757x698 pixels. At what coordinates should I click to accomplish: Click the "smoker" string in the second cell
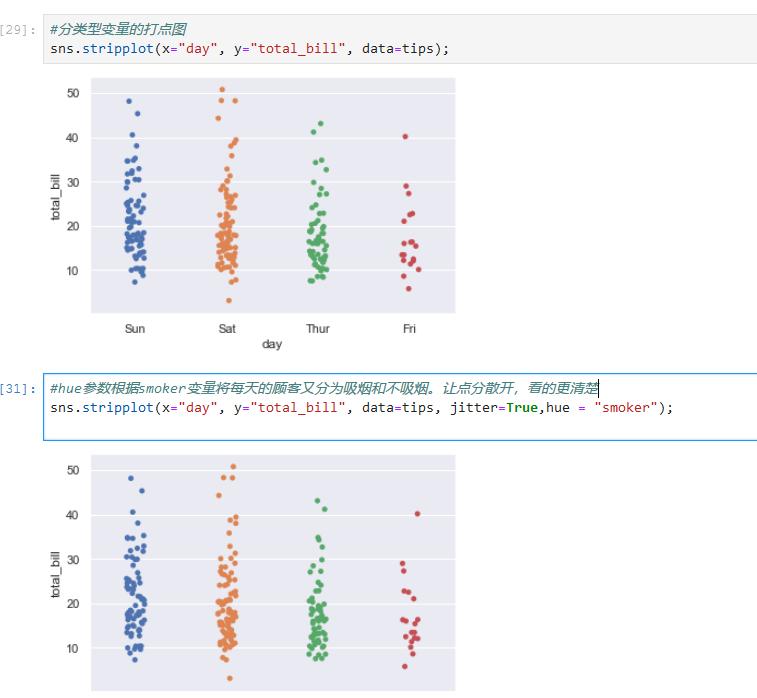[626, 408]
